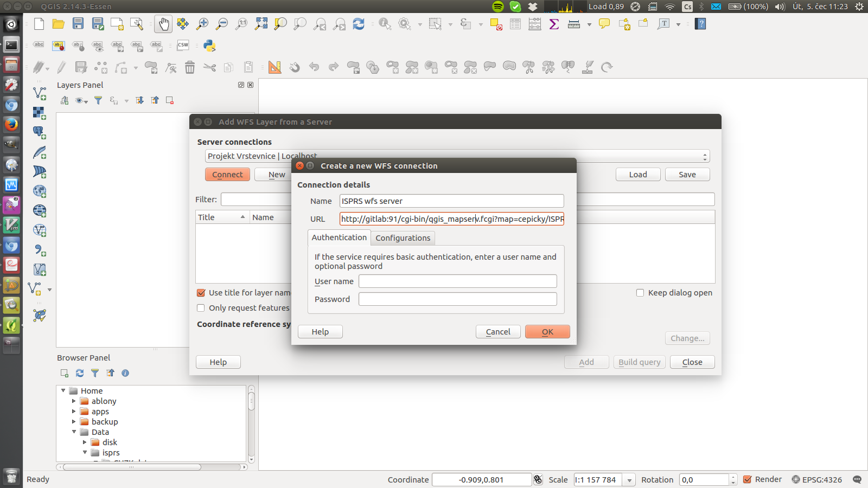This screenshot has height=488, width=868.
Task: Open Firefox from the Ubuntu launcher
Action: click(11, 124)
